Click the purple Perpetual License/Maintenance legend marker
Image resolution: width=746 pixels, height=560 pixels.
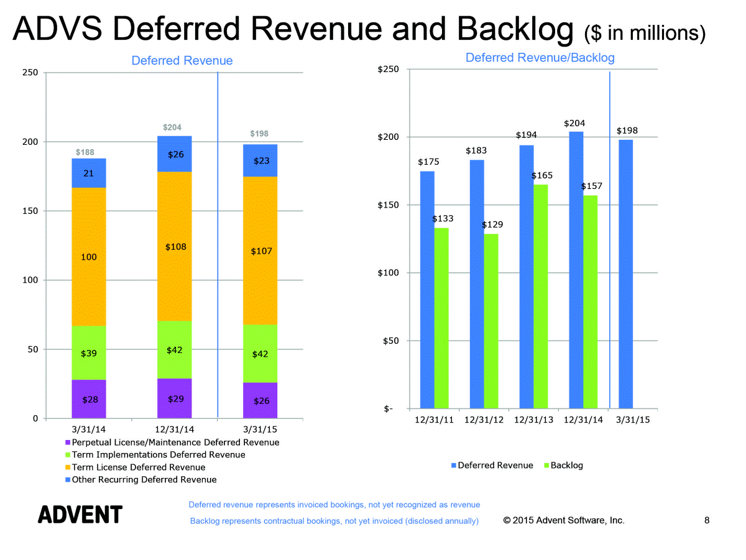click(x=68, y=443)
